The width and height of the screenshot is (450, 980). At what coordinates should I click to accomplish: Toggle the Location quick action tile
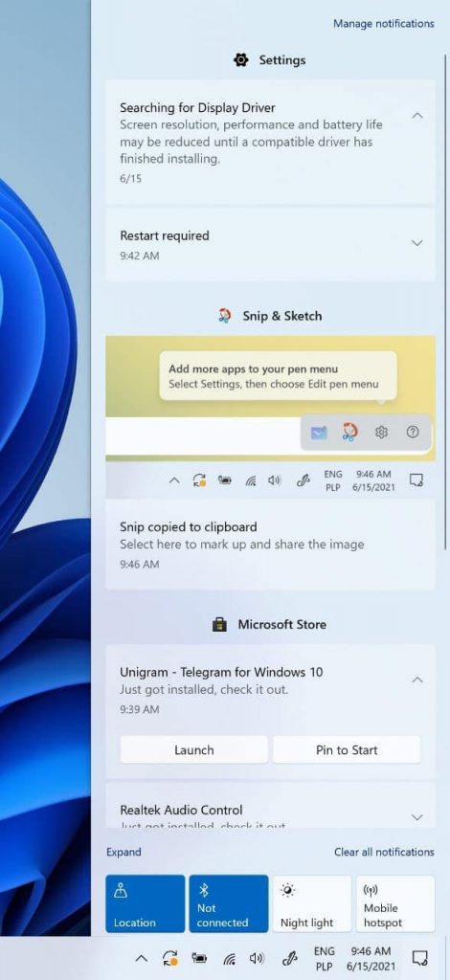click(145, 903)
